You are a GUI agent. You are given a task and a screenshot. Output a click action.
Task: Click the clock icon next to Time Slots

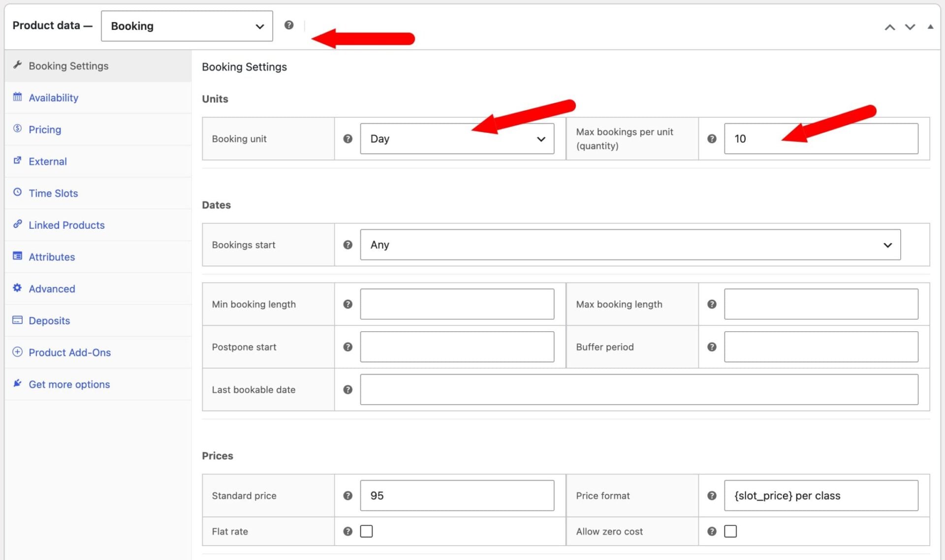17,192
